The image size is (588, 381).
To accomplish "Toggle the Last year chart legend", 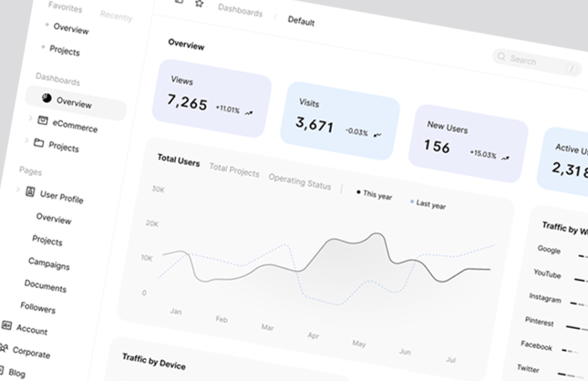I will point(428,203).
